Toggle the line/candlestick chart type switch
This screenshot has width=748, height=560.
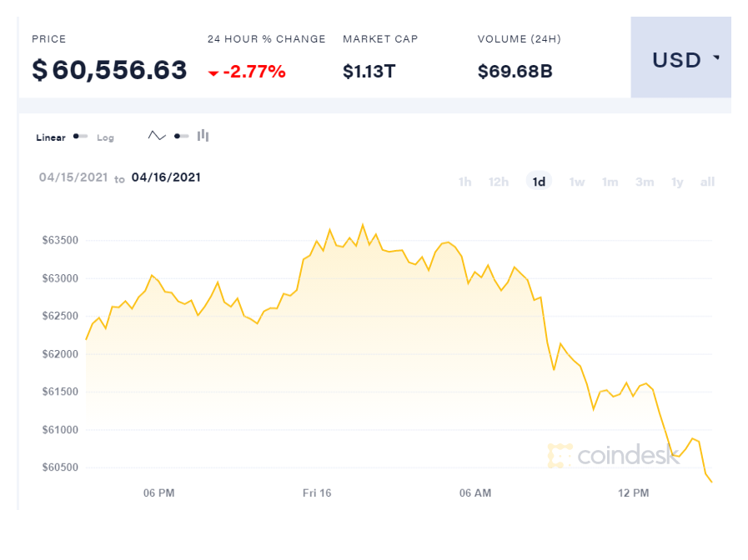[181, 137]
